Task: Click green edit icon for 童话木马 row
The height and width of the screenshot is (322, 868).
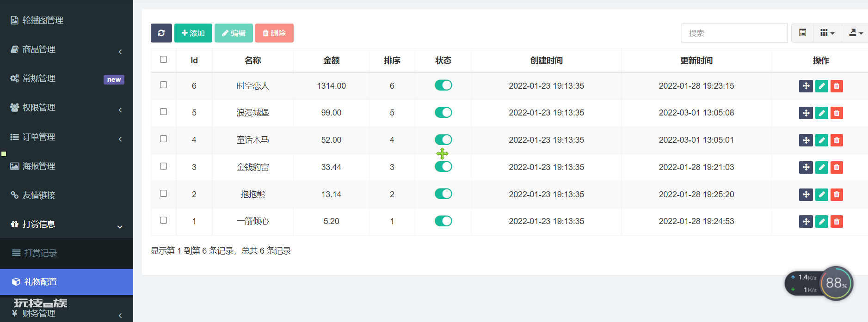Action: click(x=821, y=140)
